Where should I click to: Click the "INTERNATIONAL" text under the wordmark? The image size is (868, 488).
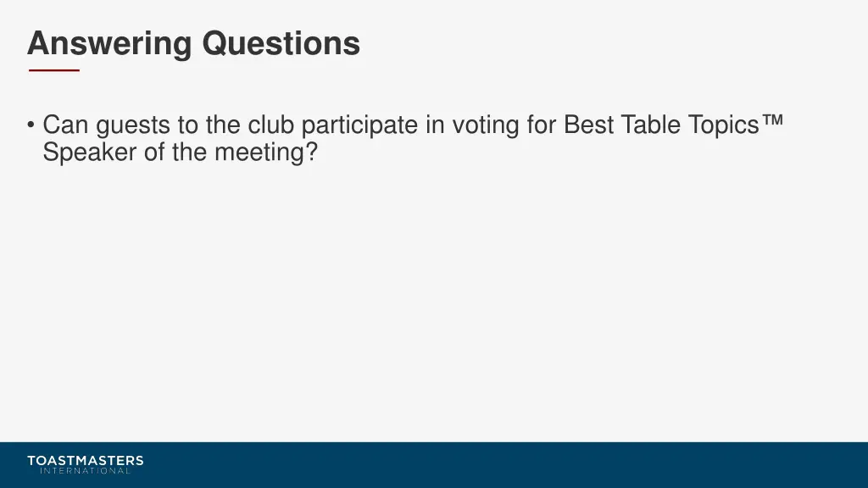pos(86,471)
